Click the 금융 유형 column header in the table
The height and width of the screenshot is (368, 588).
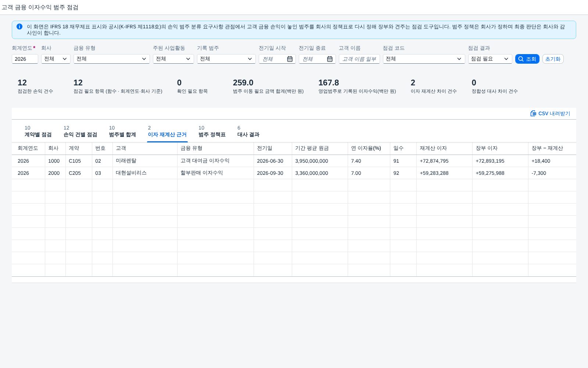216,148
